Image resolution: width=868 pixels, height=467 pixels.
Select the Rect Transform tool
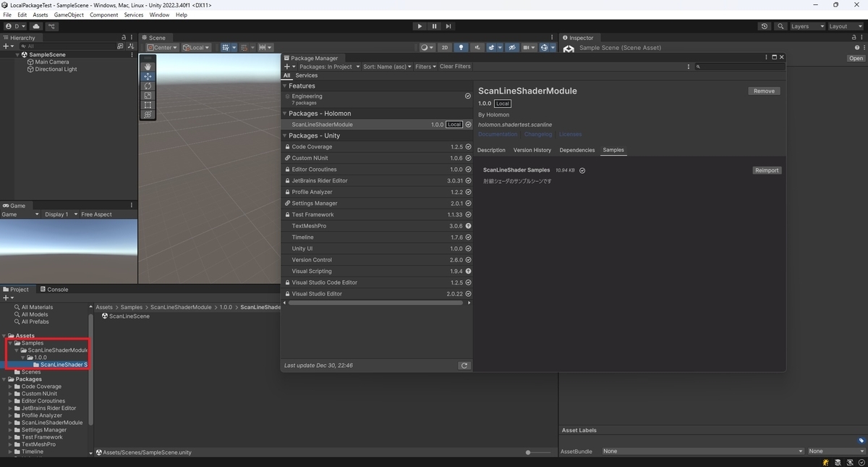148,105
